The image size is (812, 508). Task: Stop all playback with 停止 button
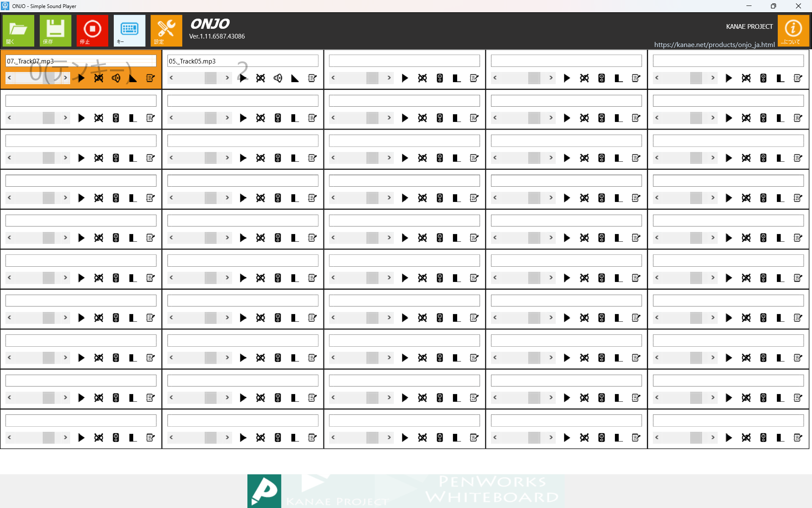[x=92, y=30]
